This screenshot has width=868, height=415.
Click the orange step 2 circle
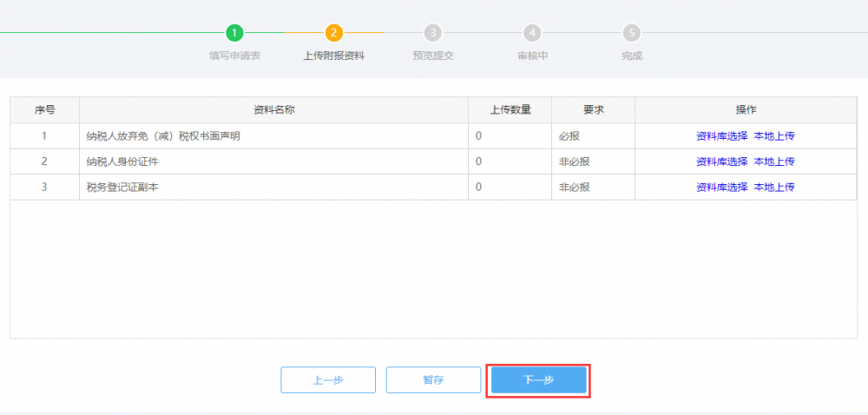click(334, 33)
